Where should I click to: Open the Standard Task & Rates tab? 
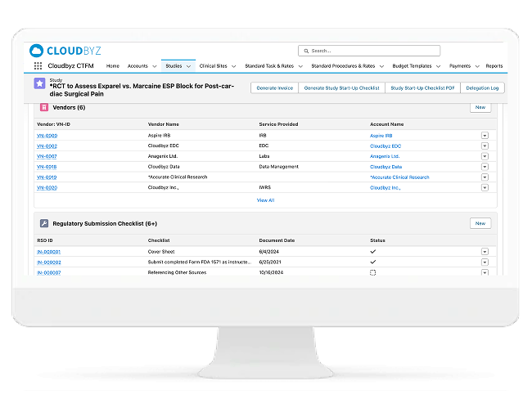[x=269, y=66]
